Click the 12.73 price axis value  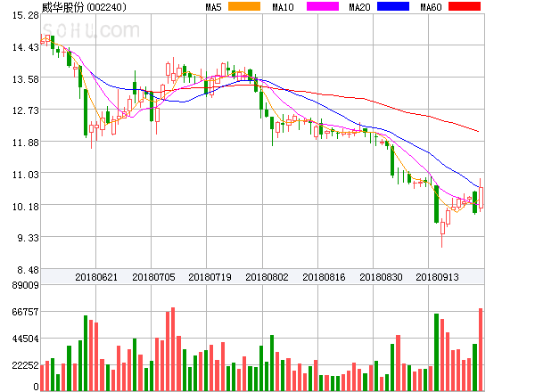pos(26,110)
